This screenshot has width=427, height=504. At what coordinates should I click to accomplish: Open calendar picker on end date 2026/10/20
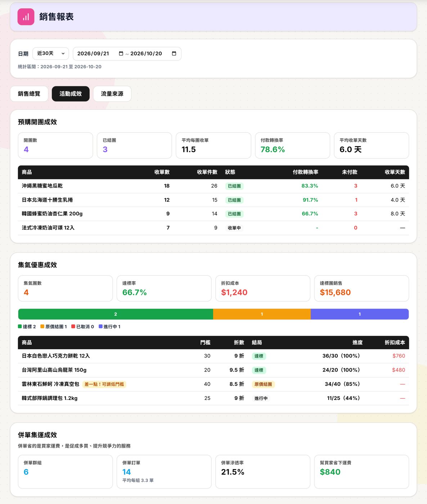tap(174, 54)
